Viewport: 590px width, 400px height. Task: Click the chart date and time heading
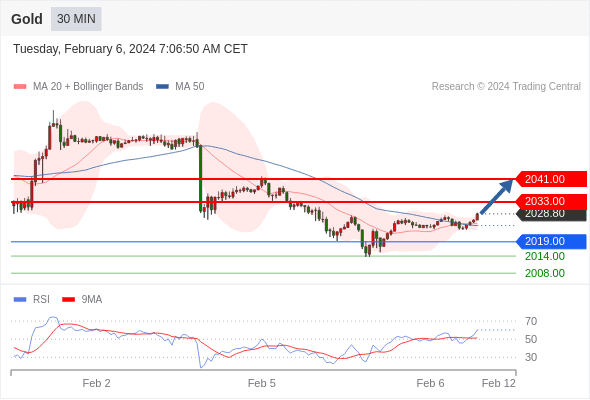coord(130,49)
